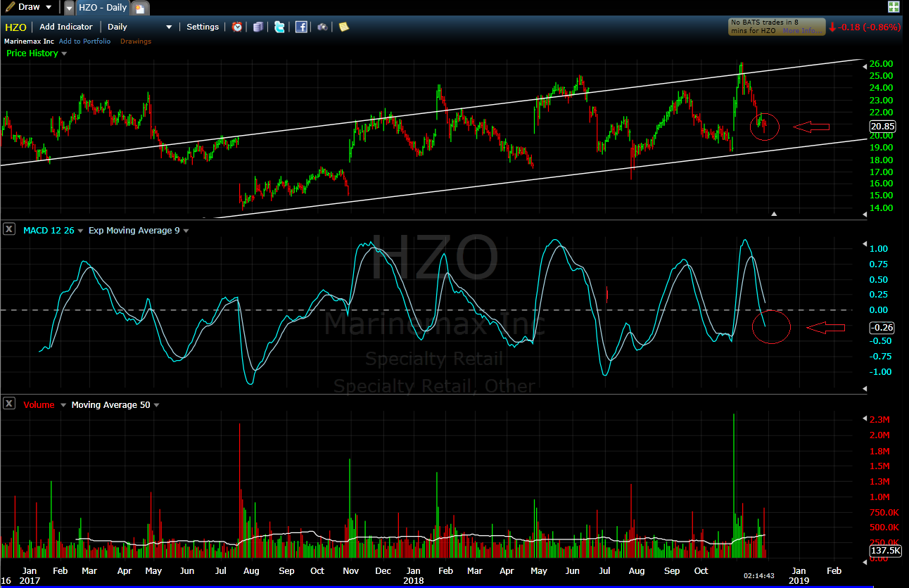Viewport: 909px width, 588px height.
Task: Click the More Info link
Action: tap(801, 31)
